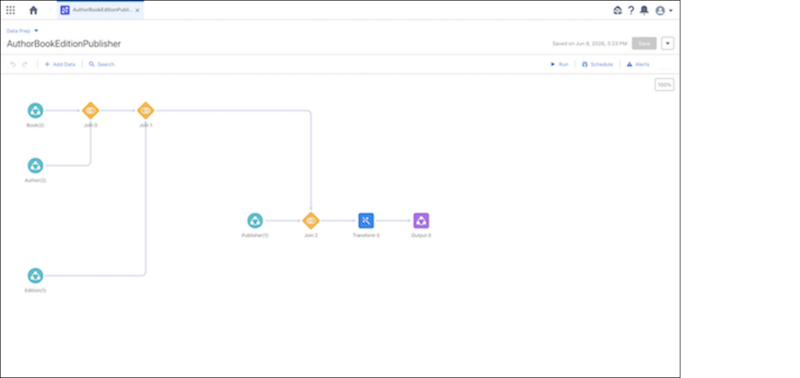Open the Schedule option
Image resolution: width=800 pixels, height=378 pixels.
[x=597, y=64]
